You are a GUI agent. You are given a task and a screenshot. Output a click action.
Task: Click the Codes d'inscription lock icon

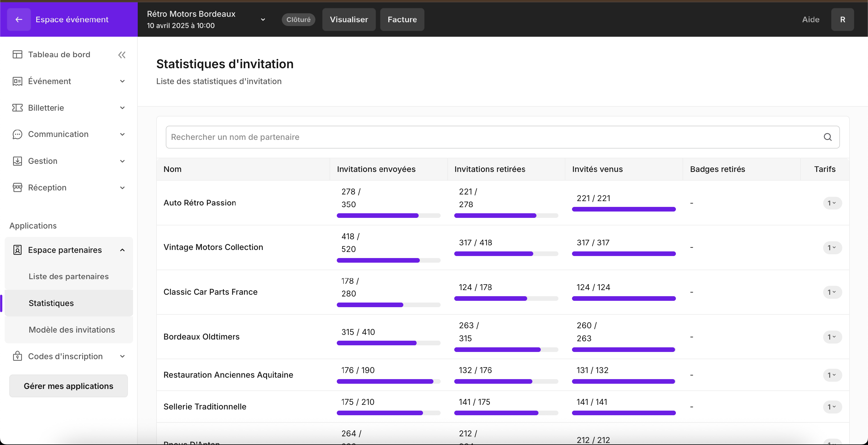click(17, 356)
